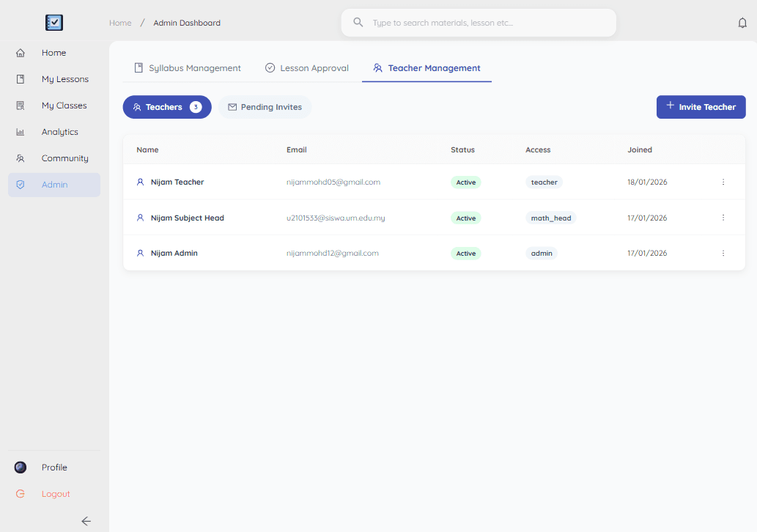Open row options for Nijam Teacher

point(723,182)
